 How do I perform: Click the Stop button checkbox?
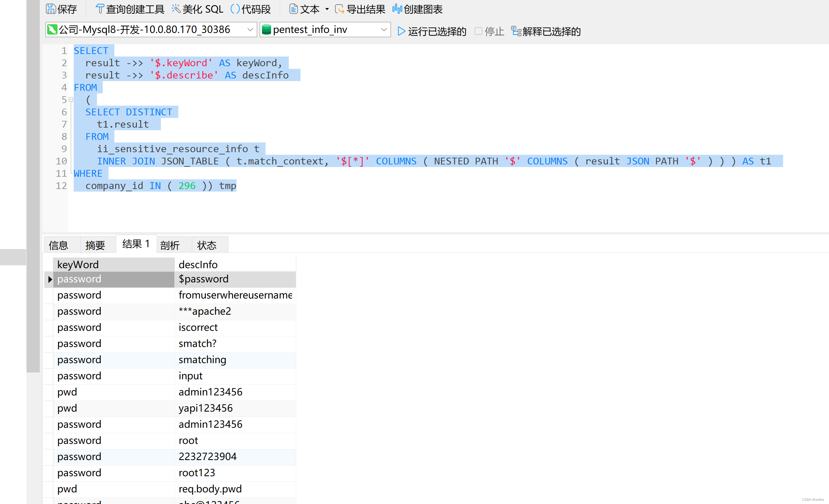[x=478, y=31]
